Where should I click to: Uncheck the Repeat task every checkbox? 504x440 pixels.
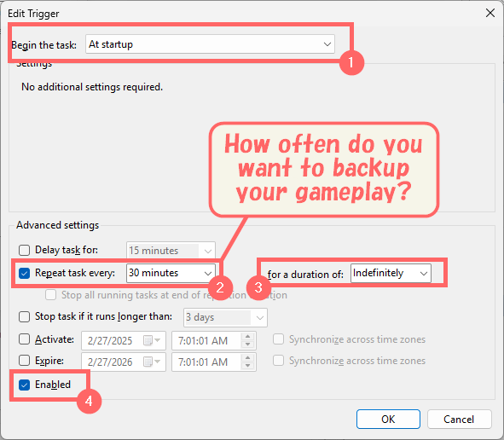[x=24, y=273]
